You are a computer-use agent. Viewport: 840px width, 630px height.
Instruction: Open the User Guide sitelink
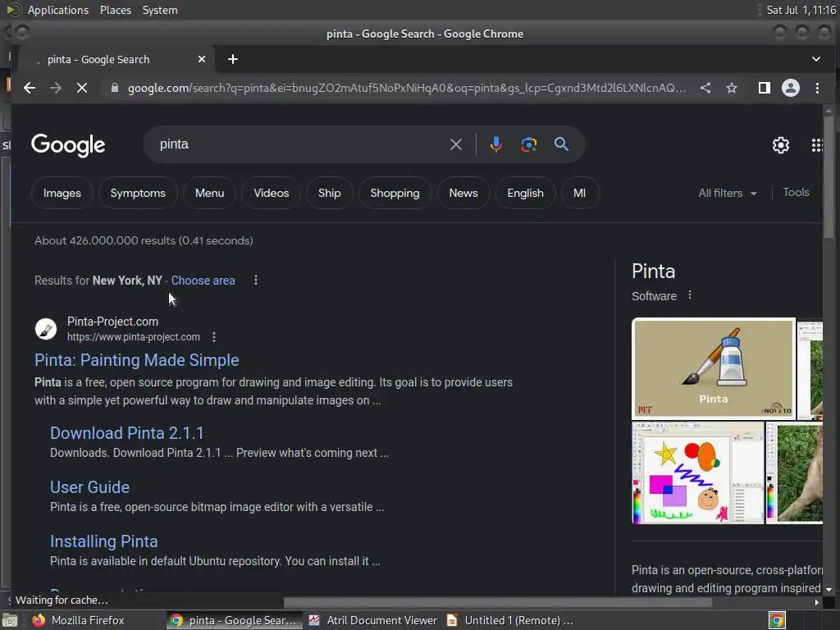(x=89, y=487)
